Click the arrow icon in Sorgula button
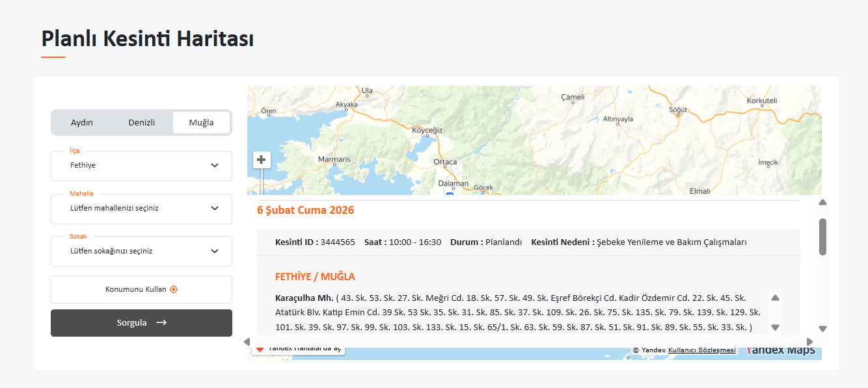 tap(161, 322)
